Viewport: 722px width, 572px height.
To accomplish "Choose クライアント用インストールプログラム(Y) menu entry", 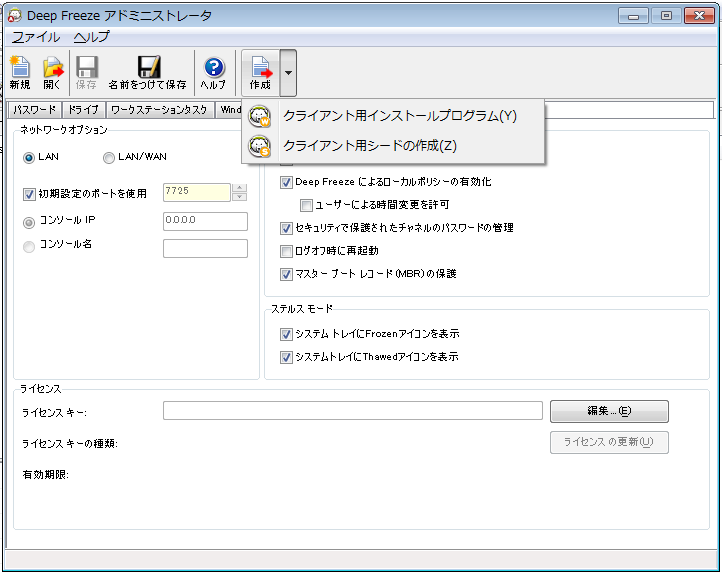I will [x=393, y=116].
